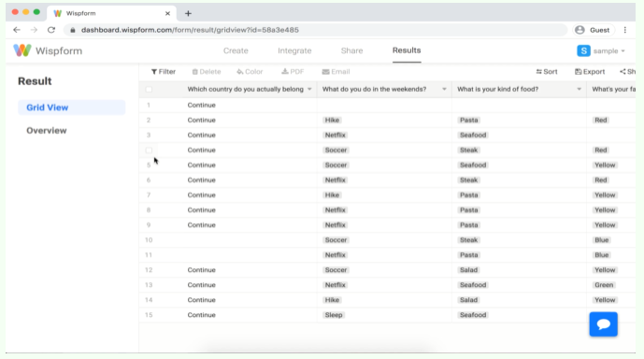Expand the 'What is your kind of food?' column menu
This screenshot has width=644, height=359.
[579, 89]
